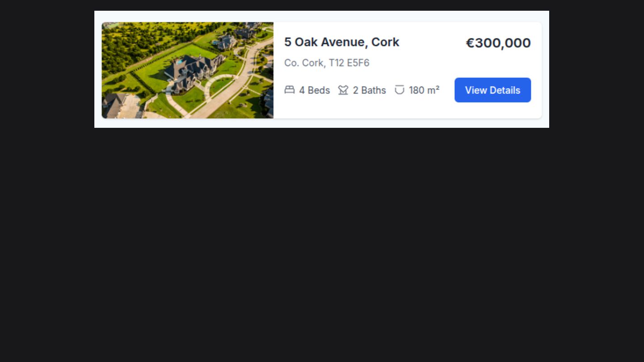The height and width of the screenshot is (362, 644).
Task: Click the word Cork in the listing title
Action: 386,42
